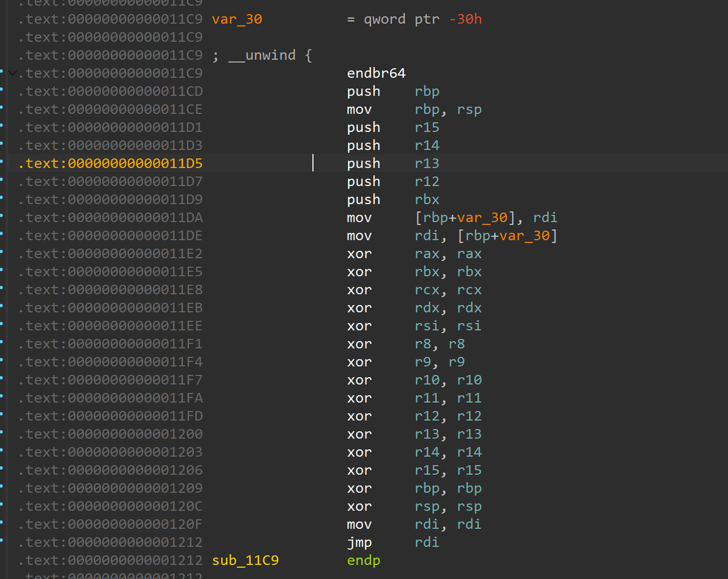
Task: Select second rcx in 'xor rcx, rcx'
Action: [x=469, y=290]
